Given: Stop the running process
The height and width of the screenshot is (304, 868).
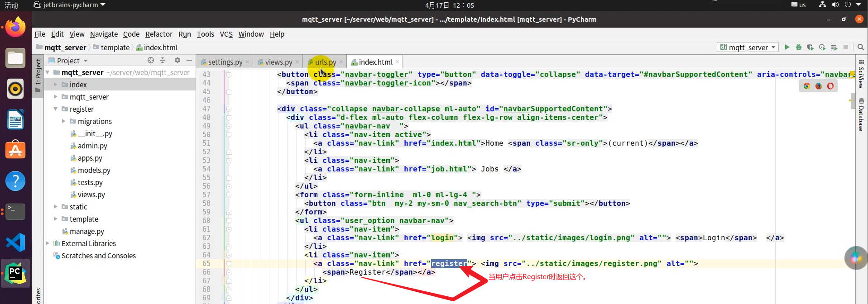Looking at the screenshot, I should point(846,47).
